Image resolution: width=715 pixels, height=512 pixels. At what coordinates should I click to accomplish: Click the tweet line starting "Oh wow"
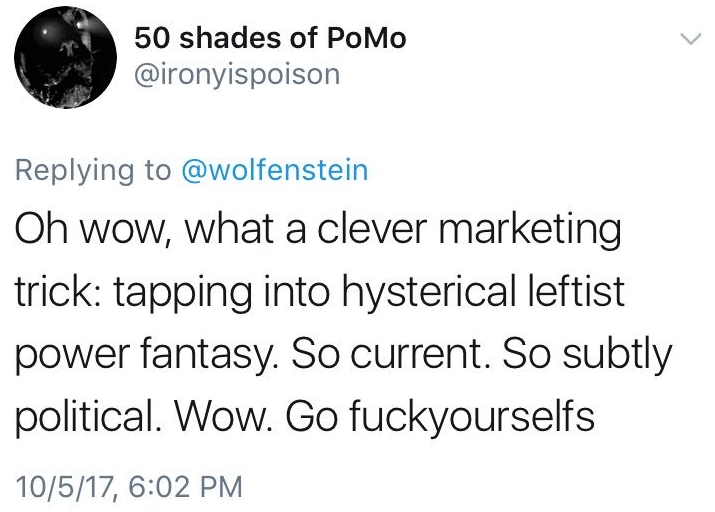click(318, 234)
